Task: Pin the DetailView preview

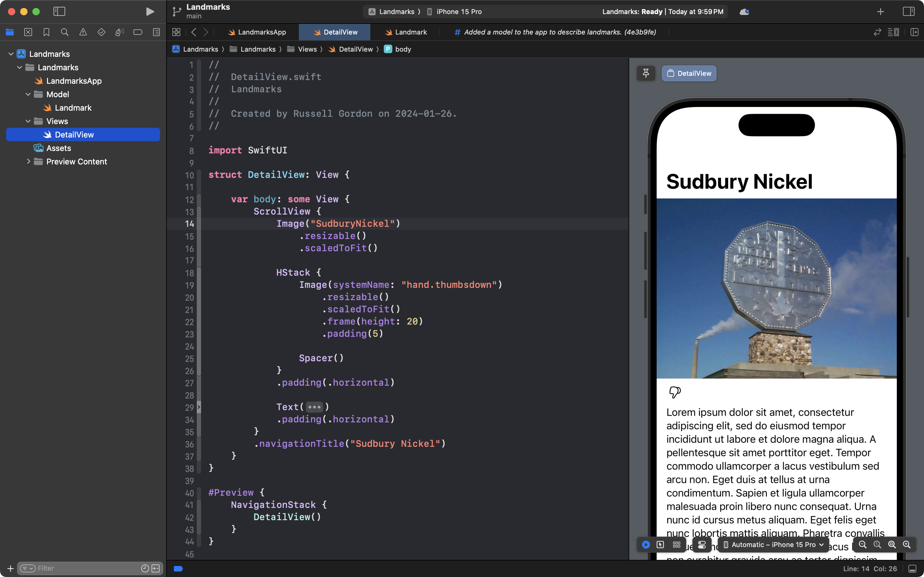Action: click(x=646, y=73)
